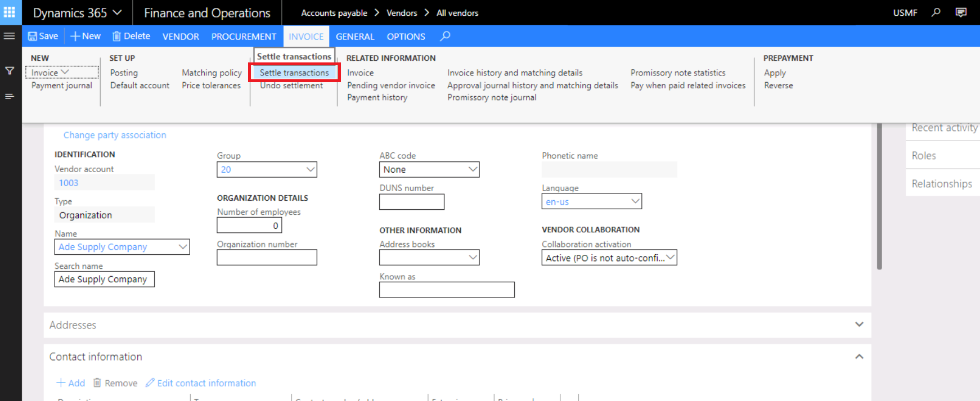
Task: Click the search magnifier in top bar
Action: click(x=936, y=12)
